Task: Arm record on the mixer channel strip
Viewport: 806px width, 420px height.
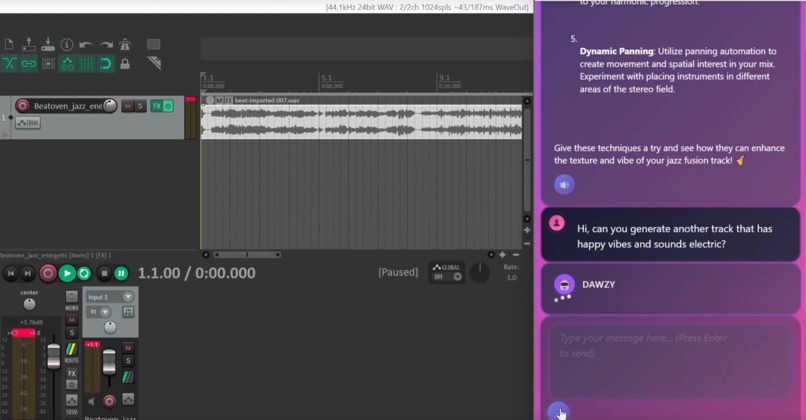Action: [x=109, y=401]
